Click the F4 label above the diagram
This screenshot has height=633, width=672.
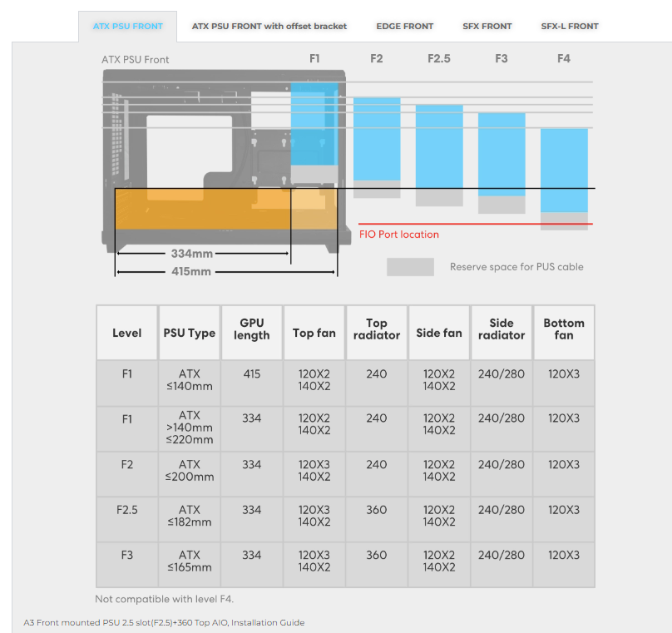(564, 59)
